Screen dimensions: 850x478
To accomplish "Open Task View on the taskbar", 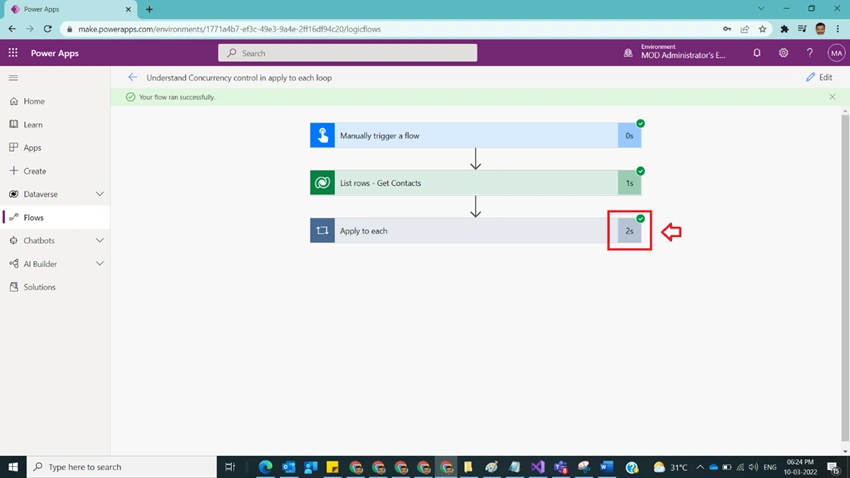I will pos(230,467).
